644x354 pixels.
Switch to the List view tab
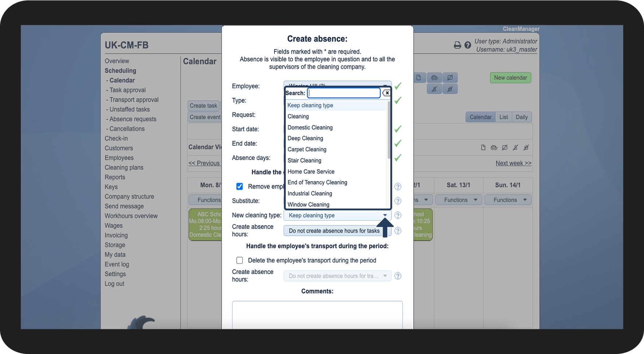pos(504,117)
